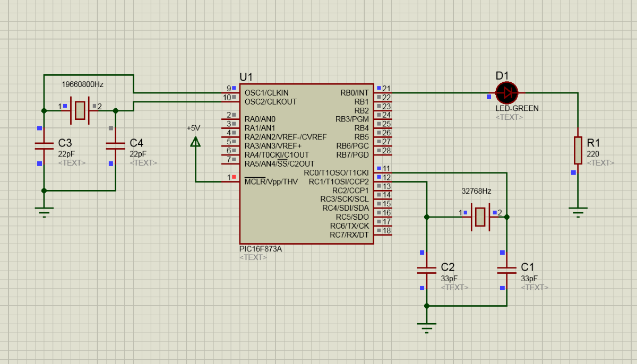This screenshot has height=364, width=637.
Task: Click the OSC2/CLKOUT pin label
Action: point(271,101)
